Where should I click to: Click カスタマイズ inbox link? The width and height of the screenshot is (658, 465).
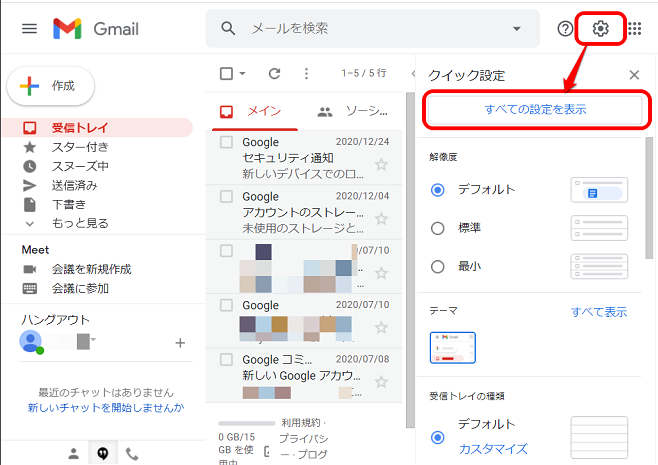tap(493, 449)
